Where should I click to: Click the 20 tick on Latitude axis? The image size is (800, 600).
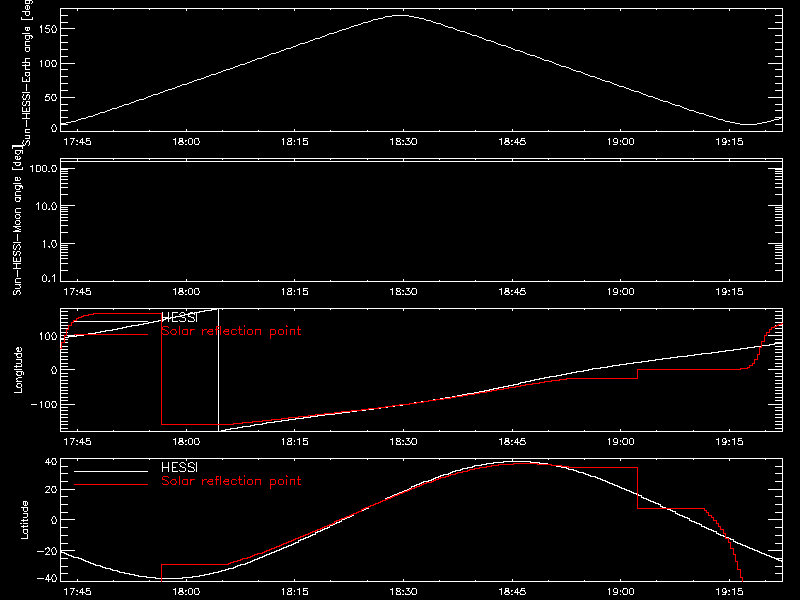(x=51, y=490)
